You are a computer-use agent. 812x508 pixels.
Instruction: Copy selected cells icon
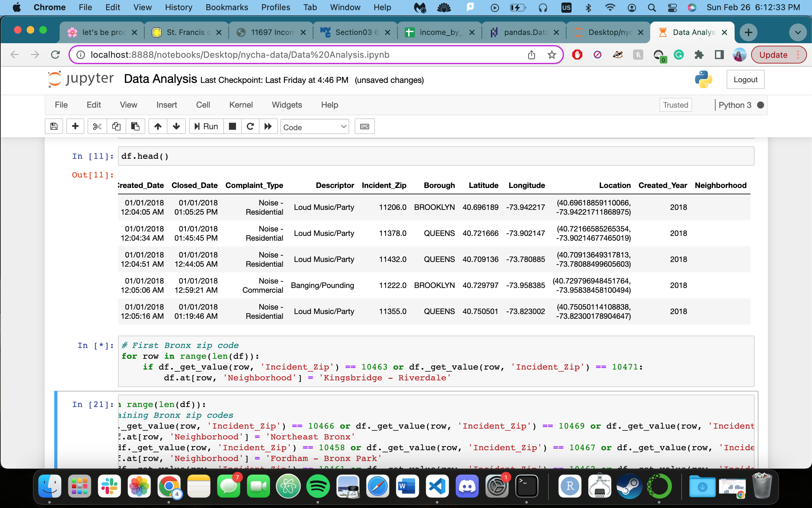point(116,126)
